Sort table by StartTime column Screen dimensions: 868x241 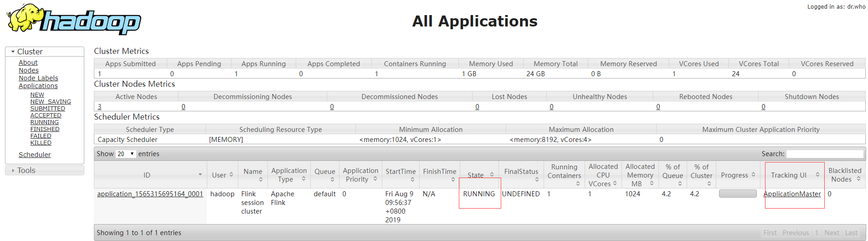coord(401,175)
